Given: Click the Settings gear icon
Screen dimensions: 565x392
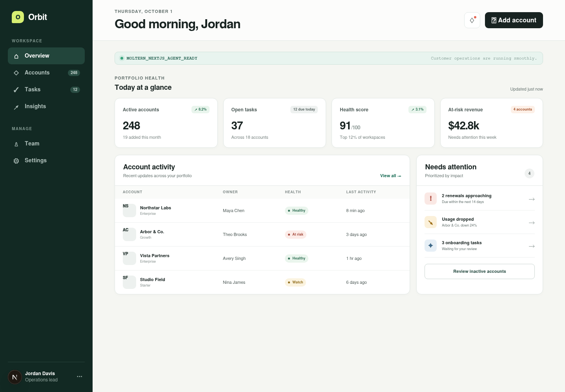Looking at the screenshot, I should (x=16, y=161).
